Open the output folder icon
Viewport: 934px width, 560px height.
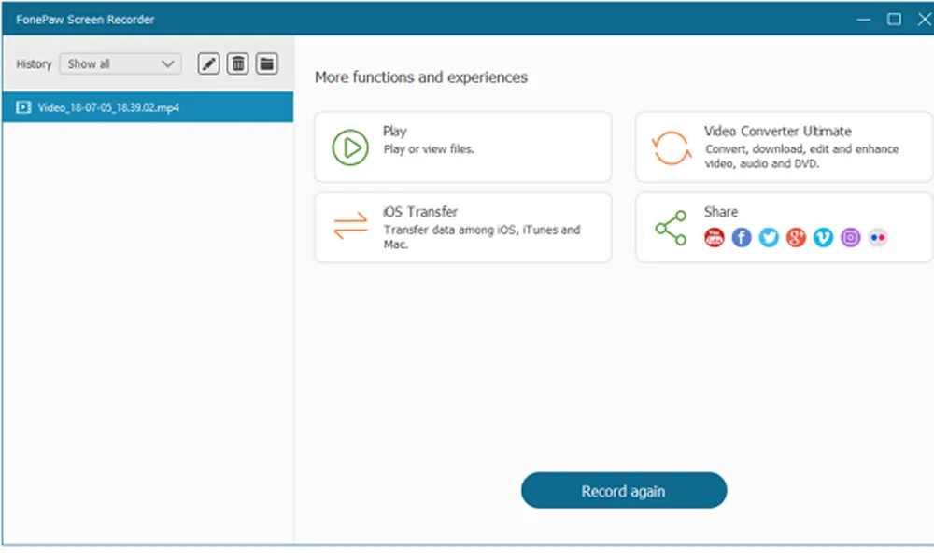click(x=267, y=63)
